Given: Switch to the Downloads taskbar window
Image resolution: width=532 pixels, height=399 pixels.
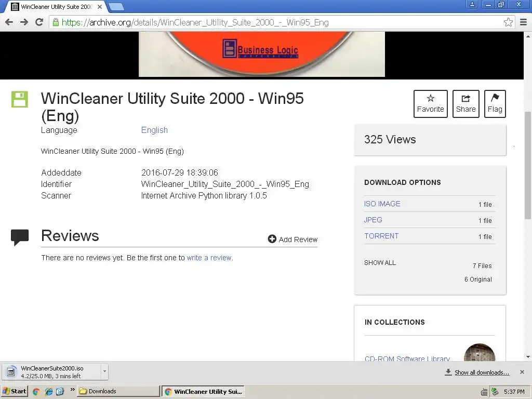Looking at the screenshot, I should click(x=118, y=391).
